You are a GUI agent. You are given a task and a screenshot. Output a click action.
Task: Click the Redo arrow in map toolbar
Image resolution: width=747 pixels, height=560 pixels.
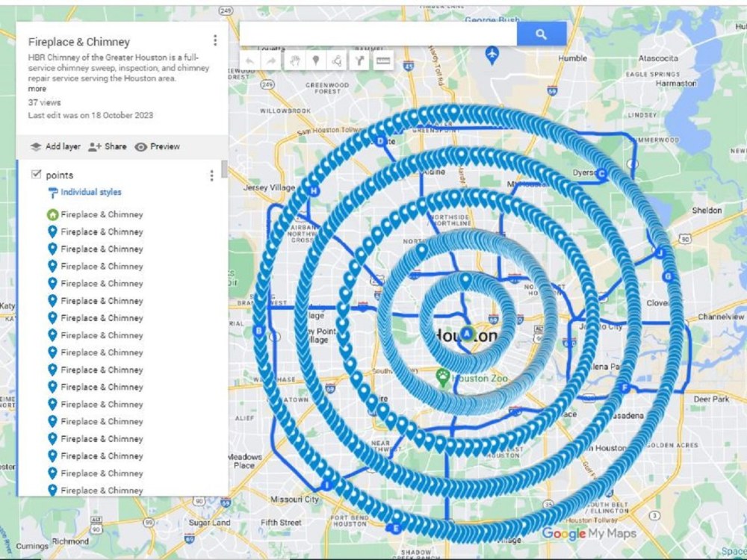pos(271,61)
